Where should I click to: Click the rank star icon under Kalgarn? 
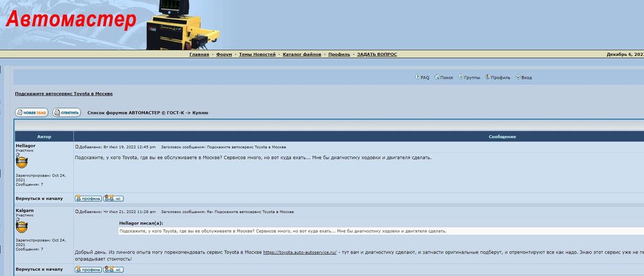coord(17,219)
